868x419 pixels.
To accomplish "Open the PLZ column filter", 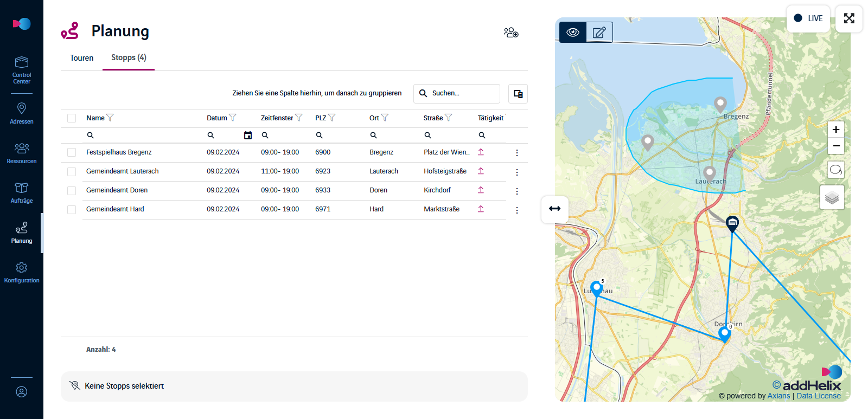I will click(331, 118).
